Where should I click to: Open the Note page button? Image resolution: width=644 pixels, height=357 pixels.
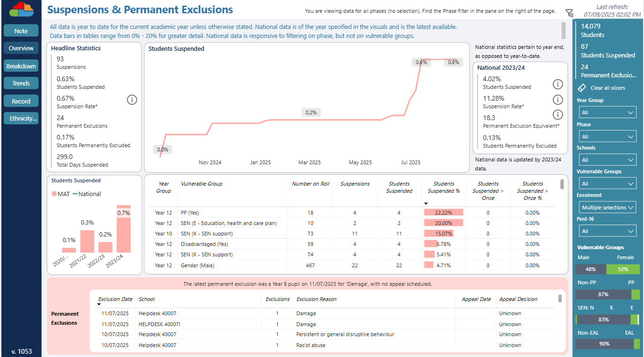pos(21,31)
